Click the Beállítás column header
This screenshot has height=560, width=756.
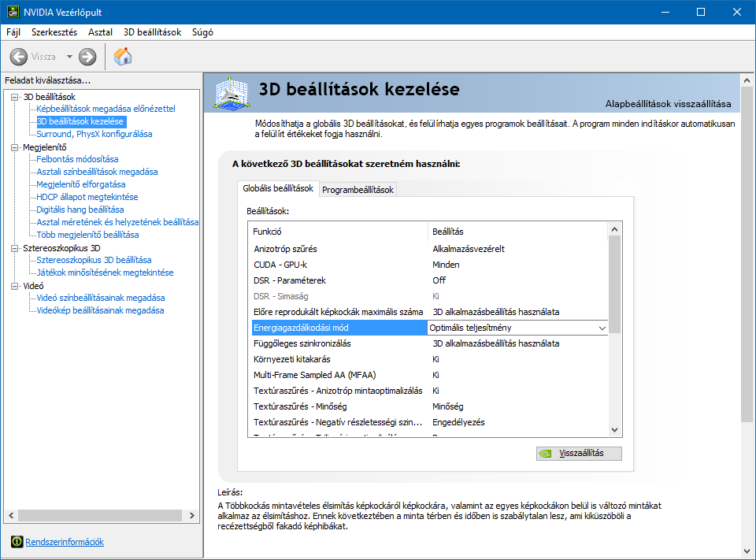[x=518, y=232]
